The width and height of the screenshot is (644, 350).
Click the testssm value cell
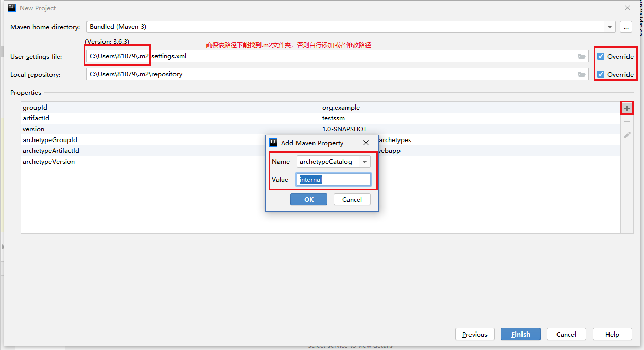(x=334, y=118)
